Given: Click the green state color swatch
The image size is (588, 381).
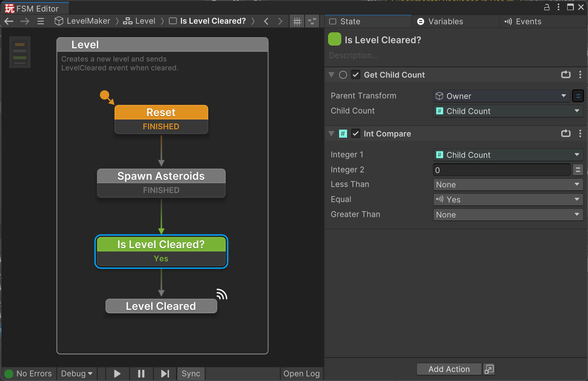Looking at the screenshot, I should [x=335, y=40].
